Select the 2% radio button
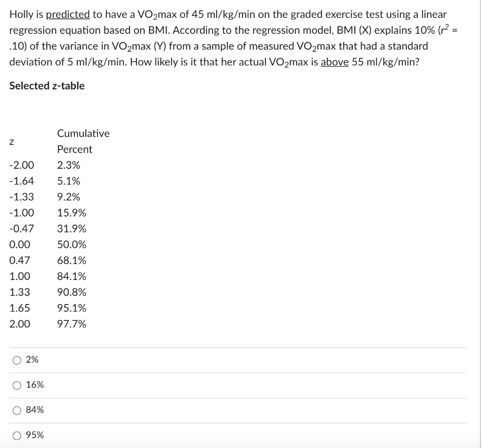482x448 pixels. coord(17,360)
